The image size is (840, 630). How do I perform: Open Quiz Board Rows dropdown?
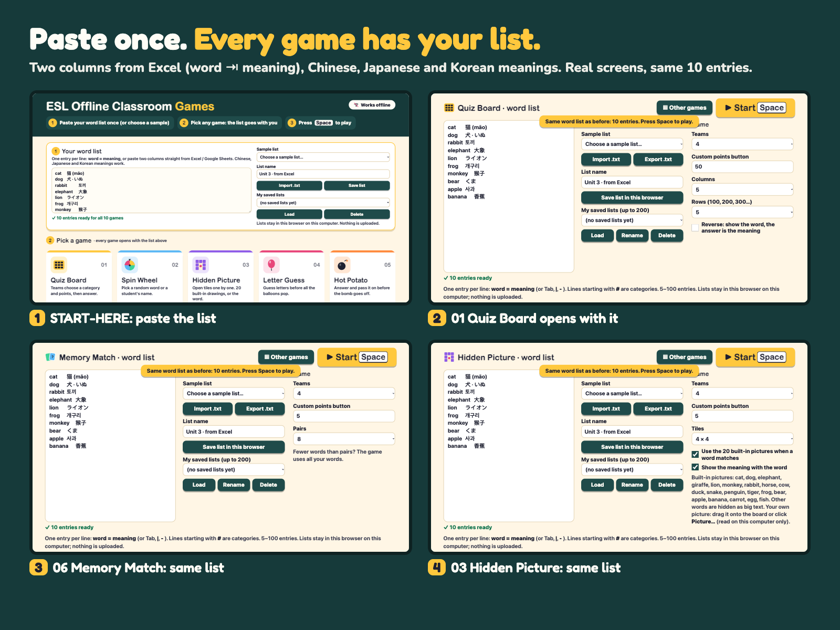(x=742, y=212)
